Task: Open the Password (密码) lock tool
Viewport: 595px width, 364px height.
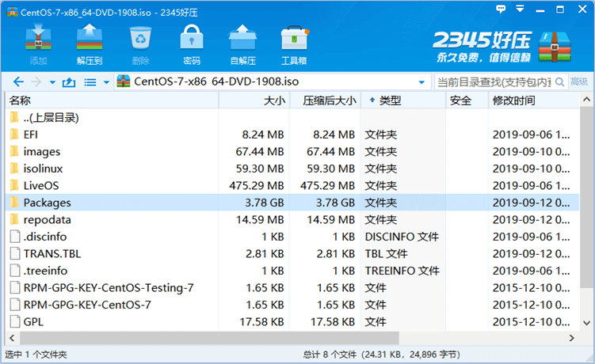Action: pos(191,37)
